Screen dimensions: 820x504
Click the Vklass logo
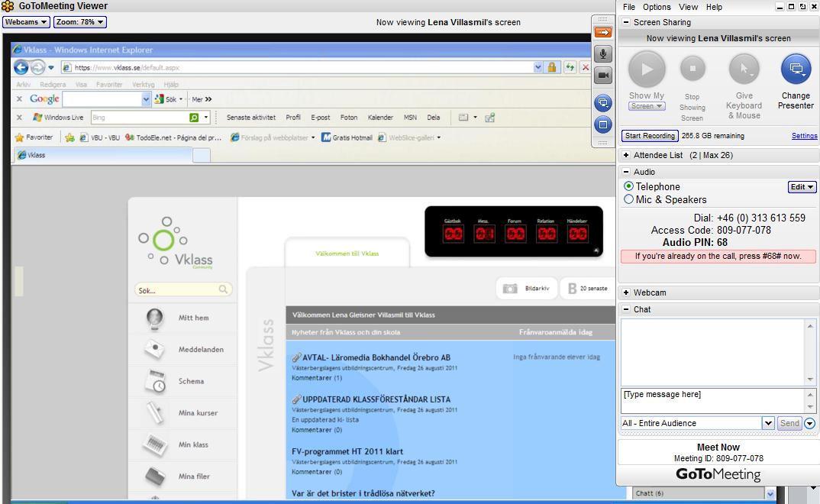pyautogui.click(x=176, y=242)
